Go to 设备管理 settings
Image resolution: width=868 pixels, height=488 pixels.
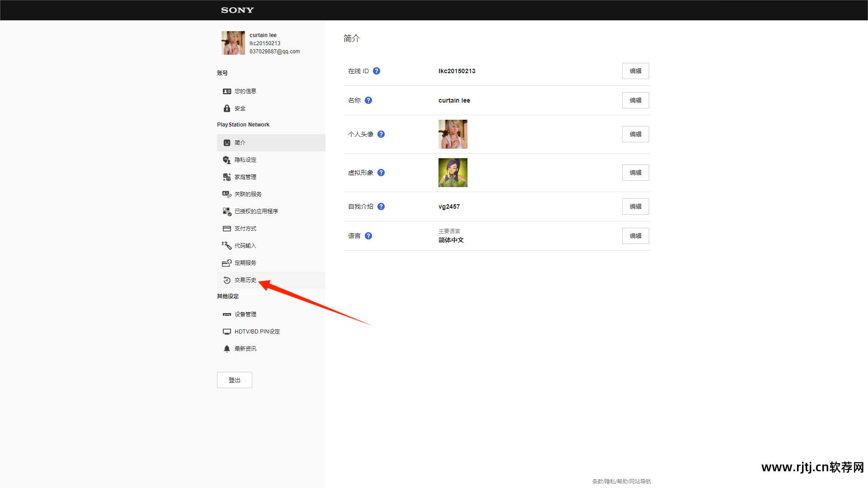pos(245,314)
